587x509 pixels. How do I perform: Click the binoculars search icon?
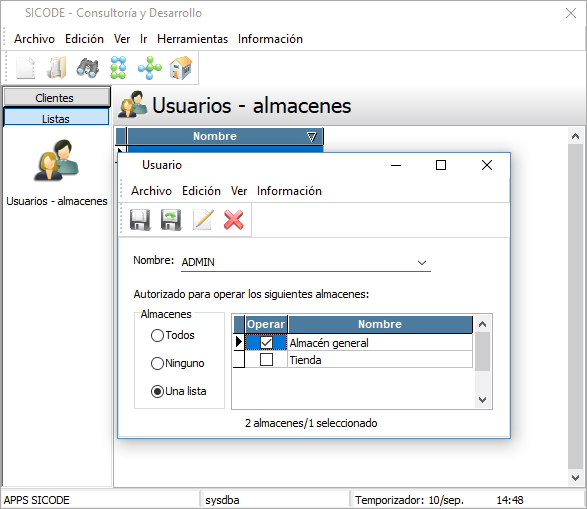88,68
